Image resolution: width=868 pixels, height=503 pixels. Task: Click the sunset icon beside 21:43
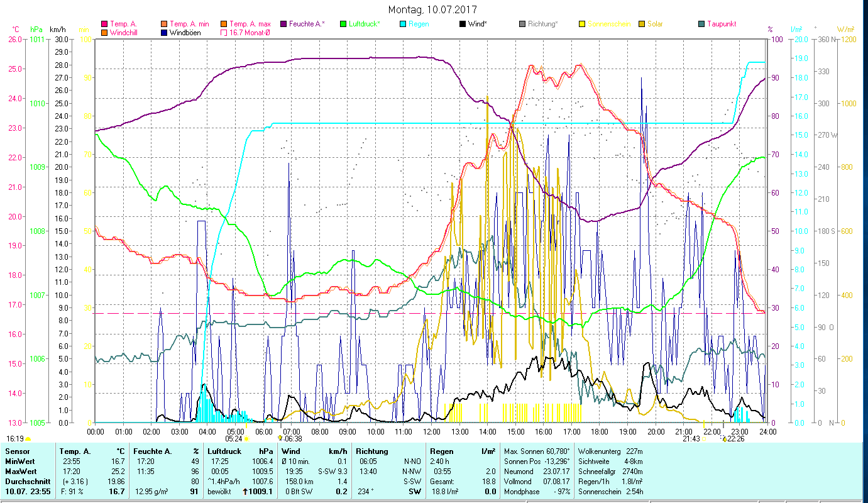coord(705,438)
